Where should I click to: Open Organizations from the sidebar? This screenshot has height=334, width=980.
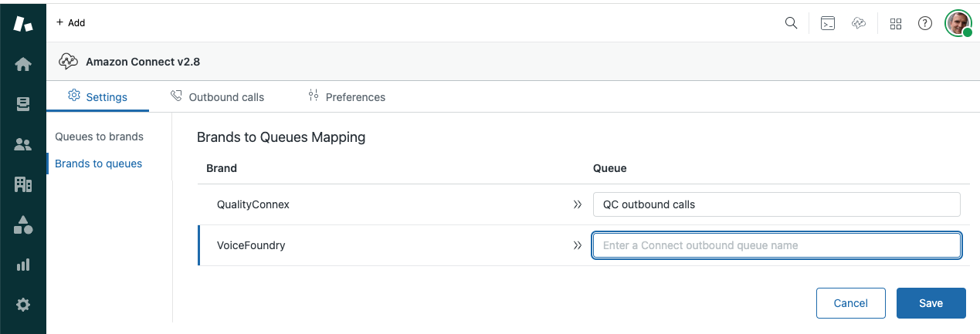pos(23,184)
